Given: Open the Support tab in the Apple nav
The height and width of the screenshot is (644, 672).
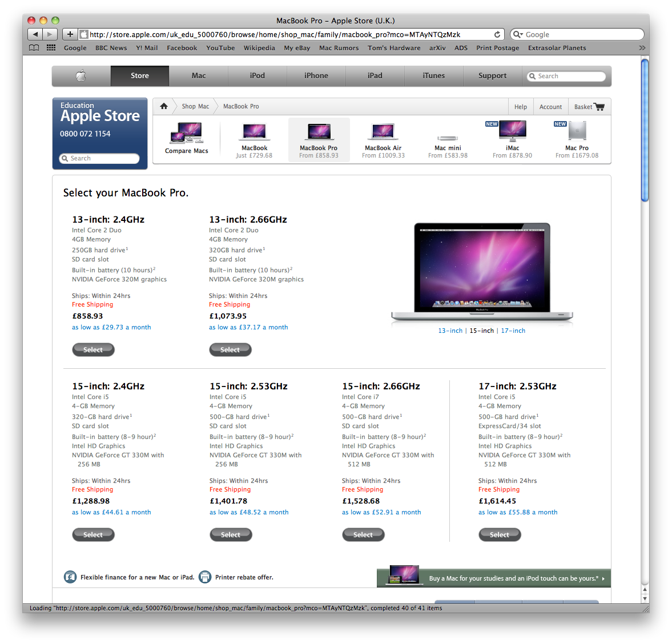Looking at the screenshot, I should tap(492, 76).
